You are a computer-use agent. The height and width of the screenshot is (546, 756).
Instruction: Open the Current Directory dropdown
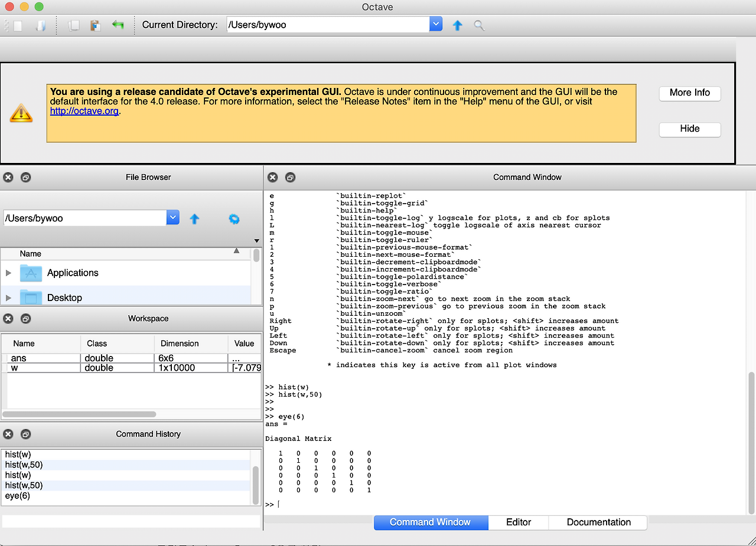click(436, 24)
